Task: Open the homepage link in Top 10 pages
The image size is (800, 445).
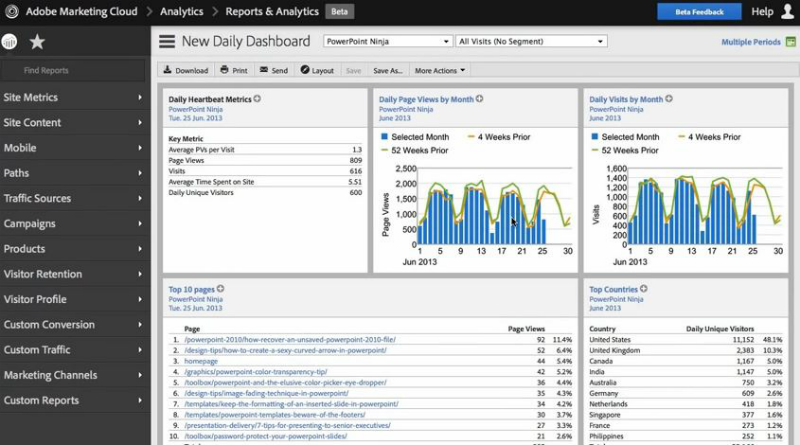Action: (x=202, y=360)
